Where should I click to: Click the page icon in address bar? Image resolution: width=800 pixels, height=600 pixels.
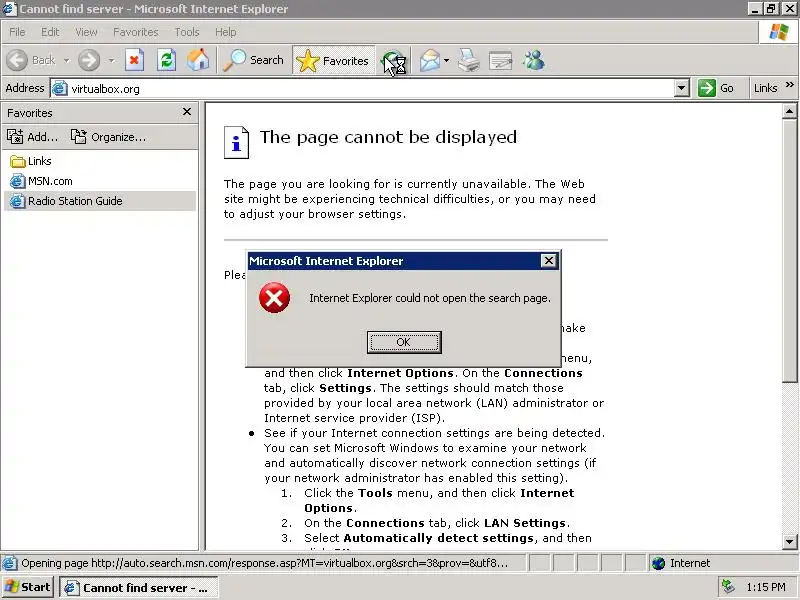point(60,88)
